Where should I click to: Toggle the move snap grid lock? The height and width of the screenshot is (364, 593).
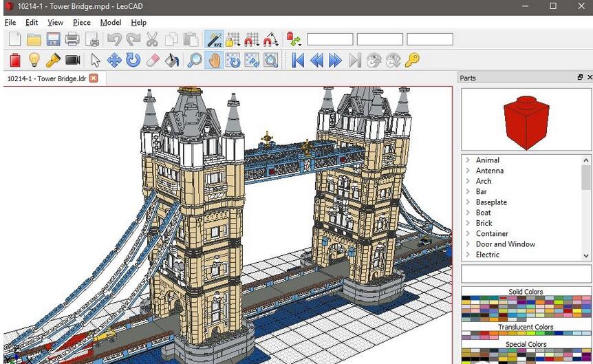pos(234,39)
